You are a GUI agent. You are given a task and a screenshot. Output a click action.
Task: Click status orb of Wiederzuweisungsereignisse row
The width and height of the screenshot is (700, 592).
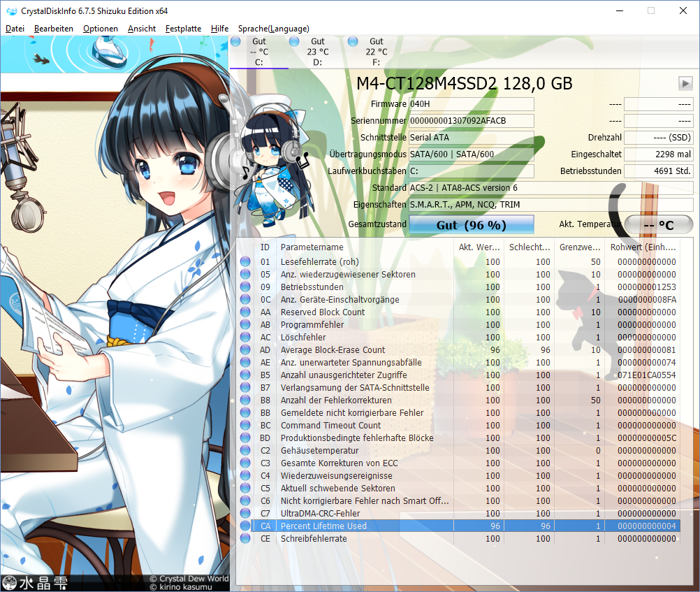pyautogui.click(x=245, y=475)
